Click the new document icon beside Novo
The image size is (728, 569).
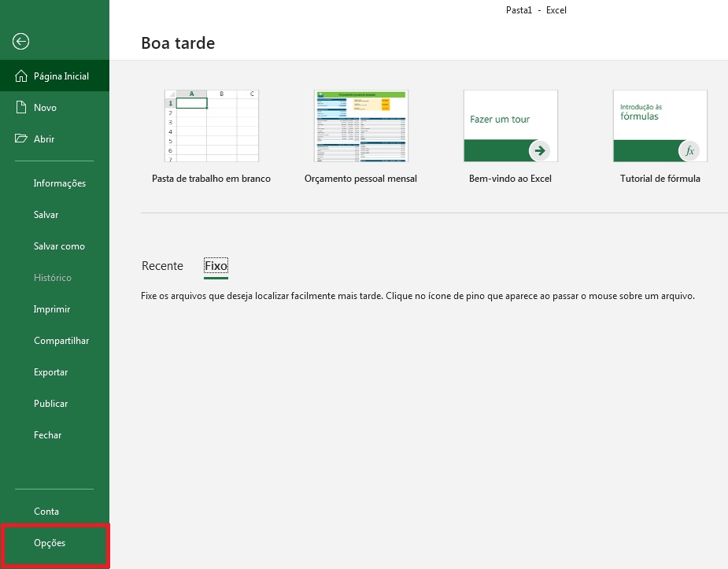[21, 108]
